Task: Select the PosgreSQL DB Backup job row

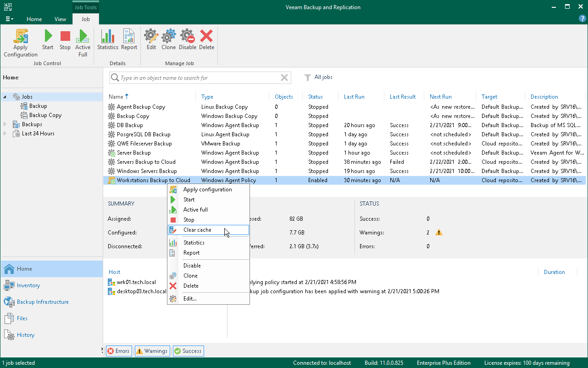Action: 345,134
